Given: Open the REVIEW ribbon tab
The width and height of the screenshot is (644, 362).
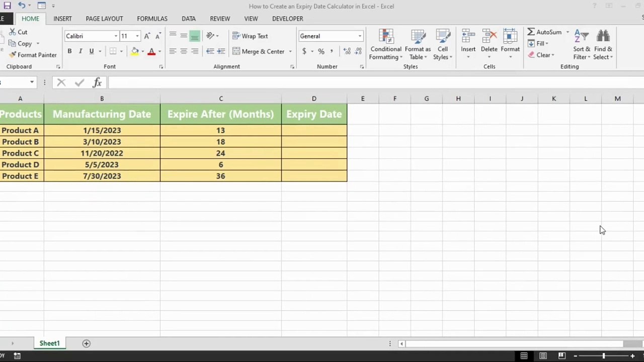Looking at the screenshot, I should coord(220,19).
